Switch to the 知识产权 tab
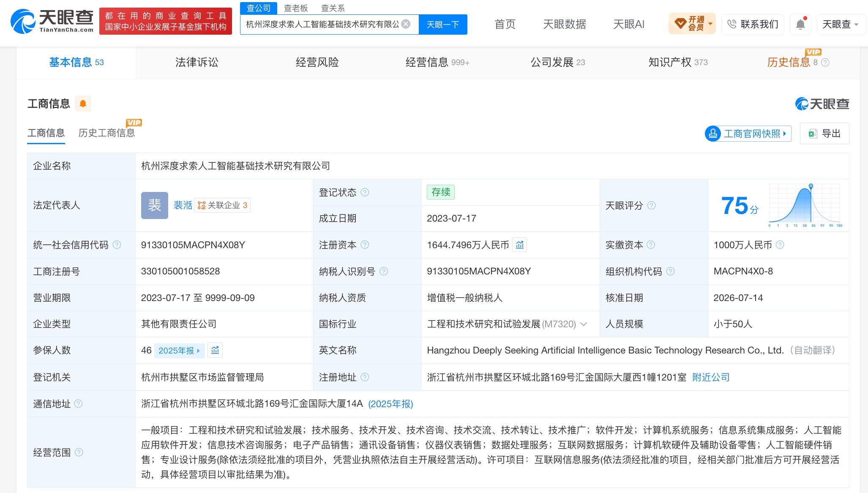This screenshot has width=868, height=493. (x=678, y=62)
